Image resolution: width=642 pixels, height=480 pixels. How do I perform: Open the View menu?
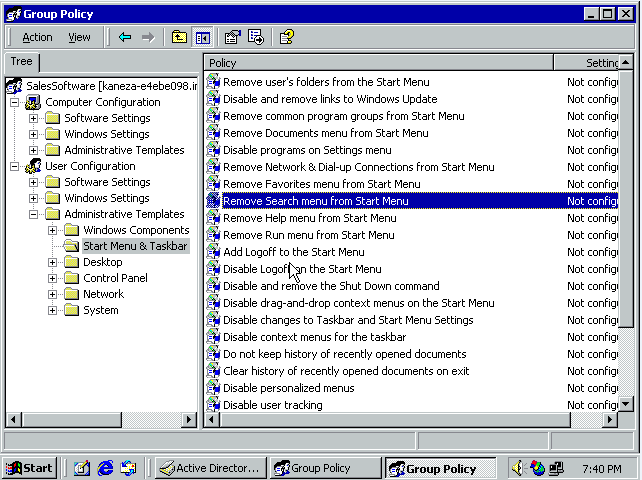pyautogui.click(x=79, y=38)
